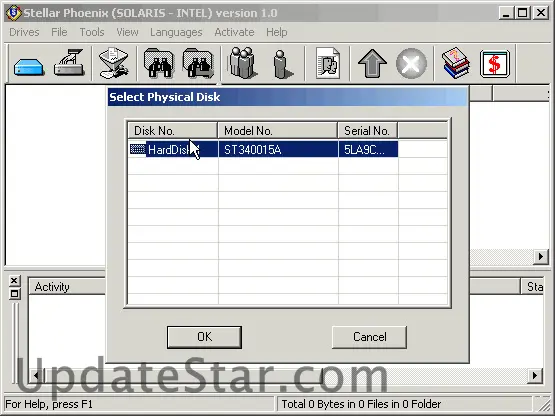Click the Activity column header

click(x=67, y=286)
